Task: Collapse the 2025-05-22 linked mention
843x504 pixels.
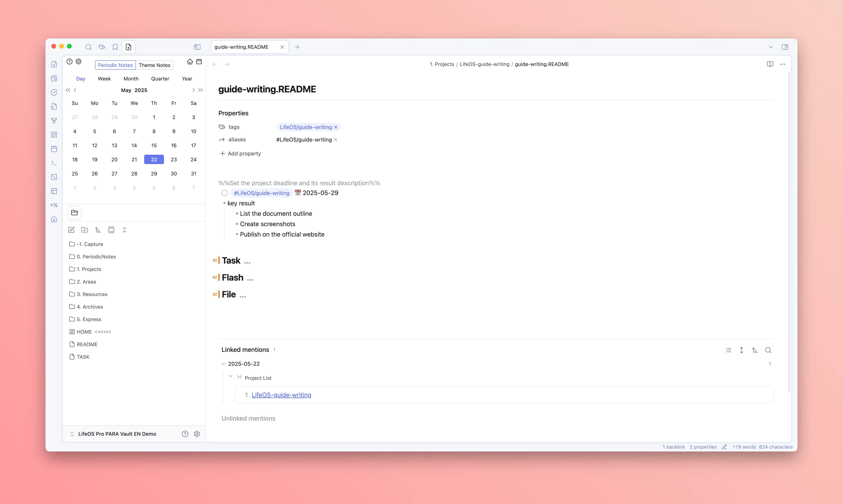Action: coord(223,364)
